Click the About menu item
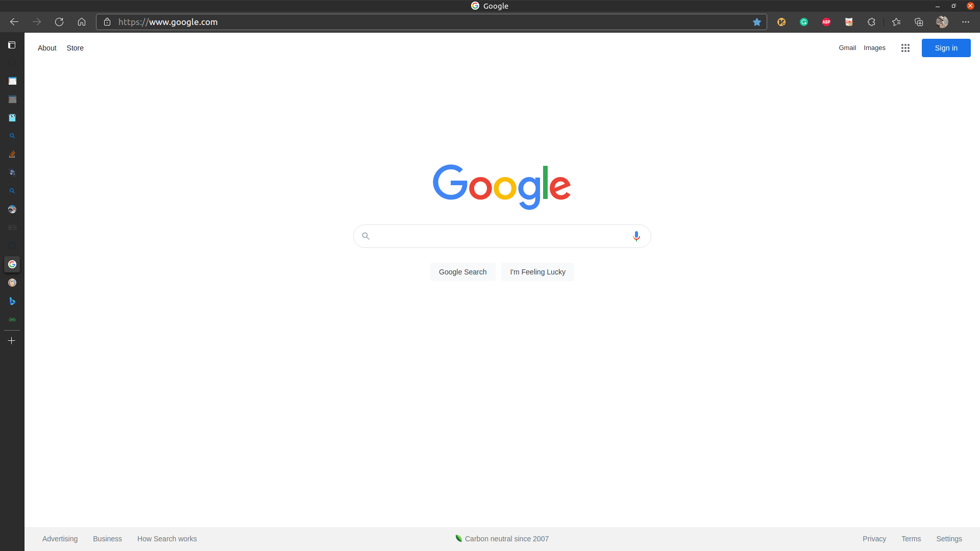This screenshot has width=980, height=551. [x=47, y=48]
